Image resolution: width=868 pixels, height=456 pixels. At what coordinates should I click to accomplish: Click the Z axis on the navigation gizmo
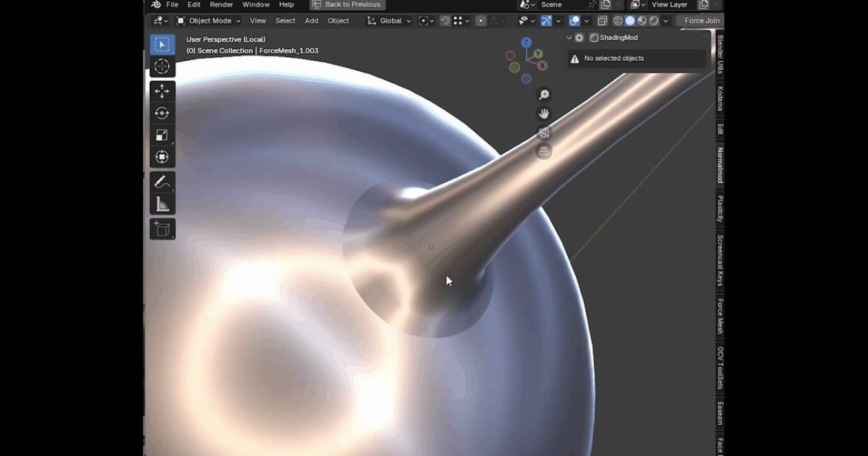point(526,42)
